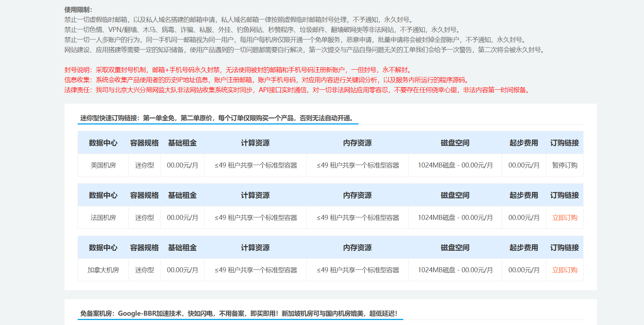Click the 加拿大机房 data center cell
The image size is (644, 325).
[103, 270]
